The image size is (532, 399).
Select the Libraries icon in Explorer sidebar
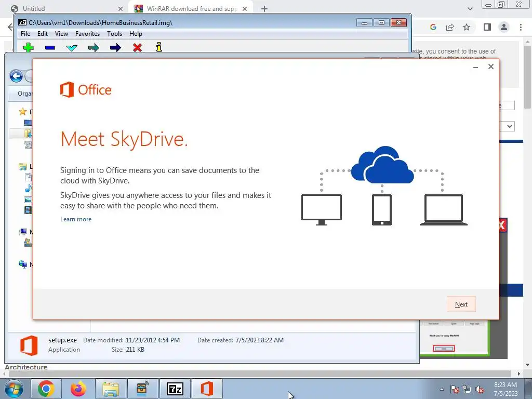(x=23, y=167)
